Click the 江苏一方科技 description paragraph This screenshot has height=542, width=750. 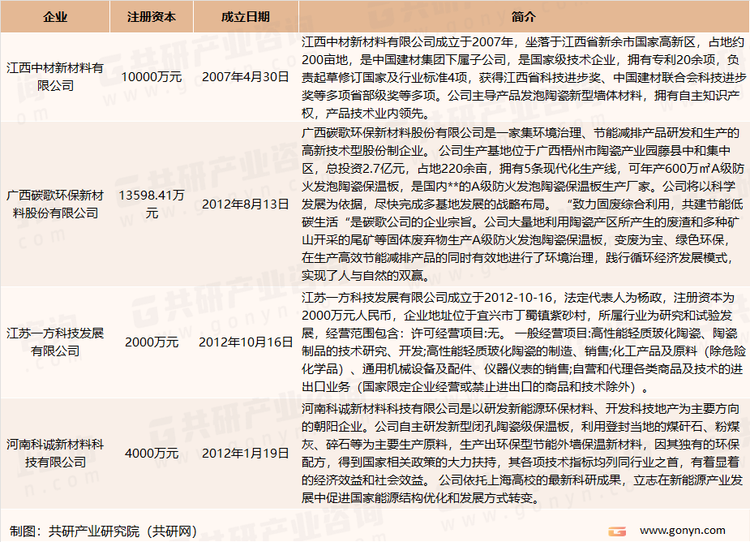click(524, 342)
